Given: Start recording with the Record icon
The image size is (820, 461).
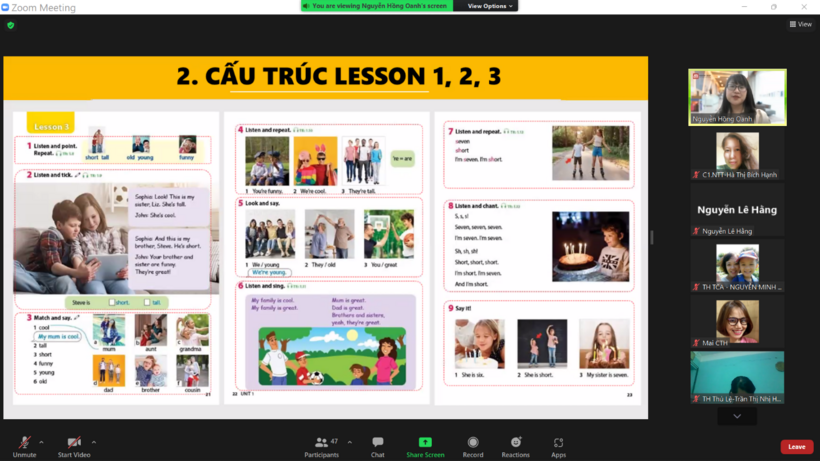Looking at the screenshot, I should click(473, 442).
